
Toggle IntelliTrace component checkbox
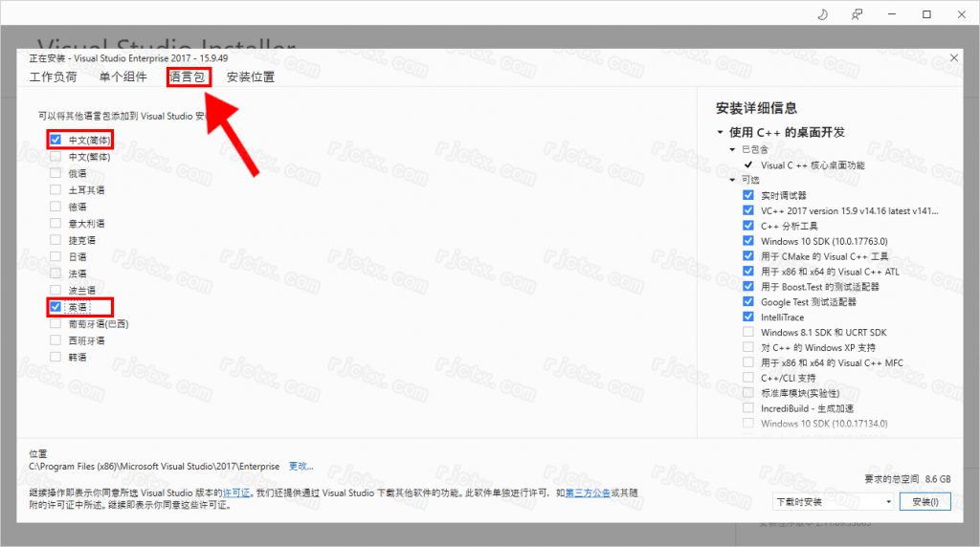coord(748,317)
